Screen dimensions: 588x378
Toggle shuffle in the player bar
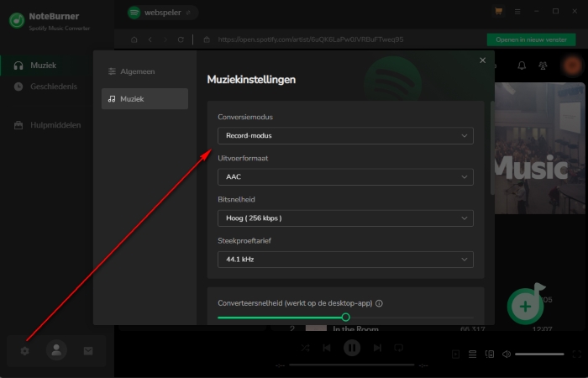[x=305, y=348]
